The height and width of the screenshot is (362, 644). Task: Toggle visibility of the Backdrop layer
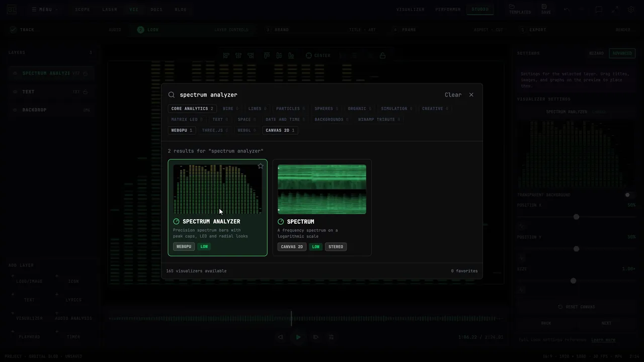click(x=15, y=110)
